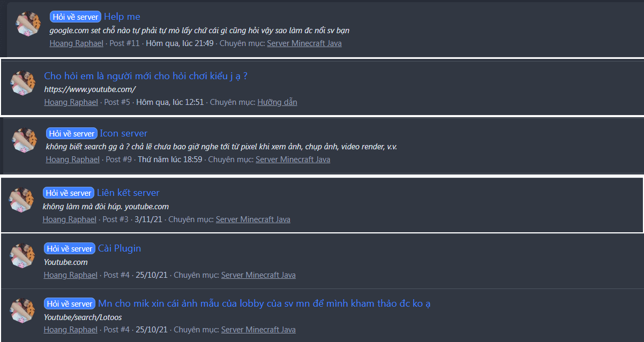Filter by "Hỏi về server" tag beside "Icon server"
Image resolution: width=644 pixels, height=342 pixels.
[72, 134]
